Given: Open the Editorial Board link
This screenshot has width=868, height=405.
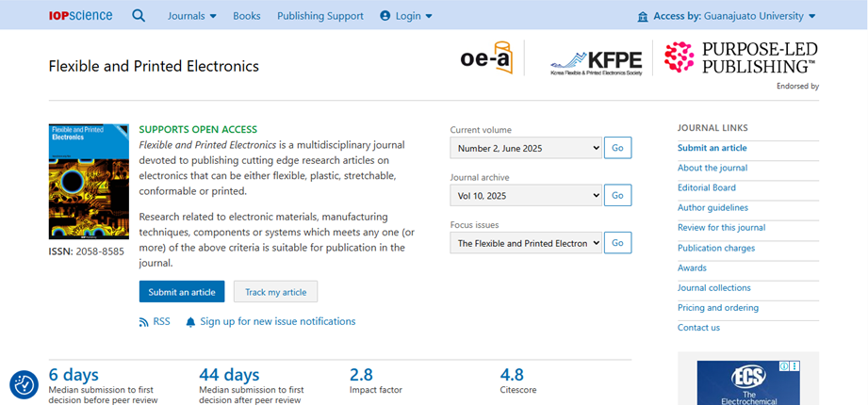Looking at the screenshot, I should [707, 187].
